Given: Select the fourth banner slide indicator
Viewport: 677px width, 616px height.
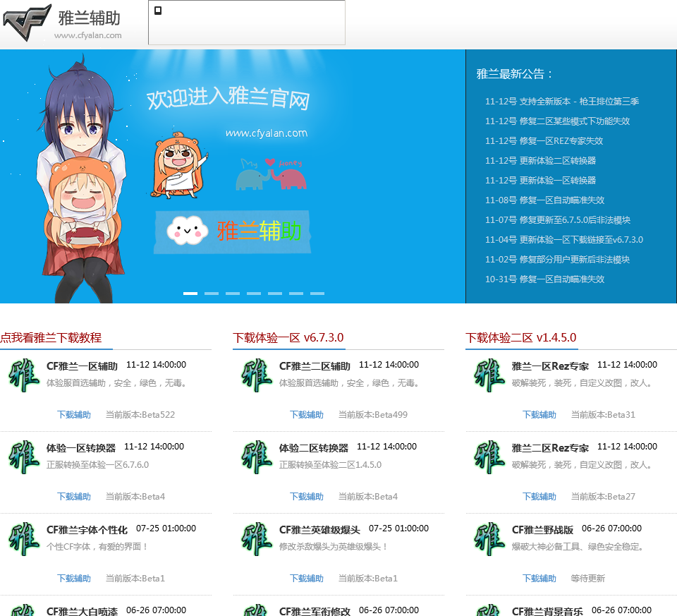Looking at the screenshot, I should pyautogui.click(x=254, y=294).
